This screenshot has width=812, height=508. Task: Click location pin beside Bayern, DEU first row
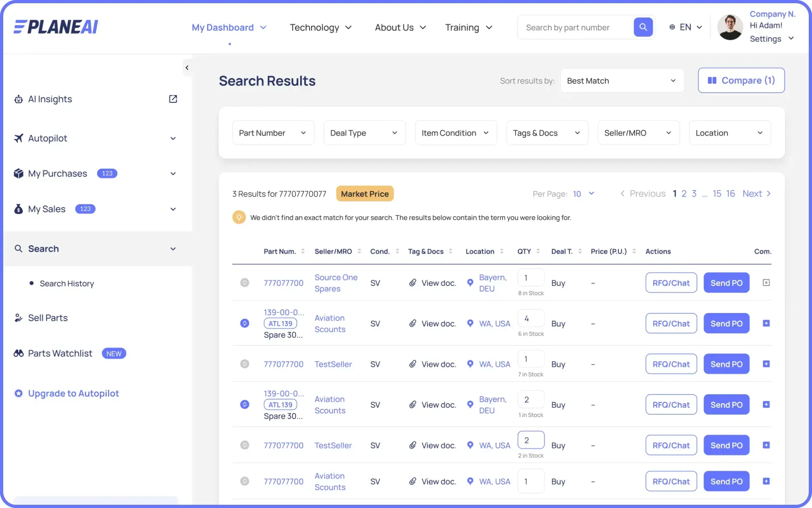470,283
